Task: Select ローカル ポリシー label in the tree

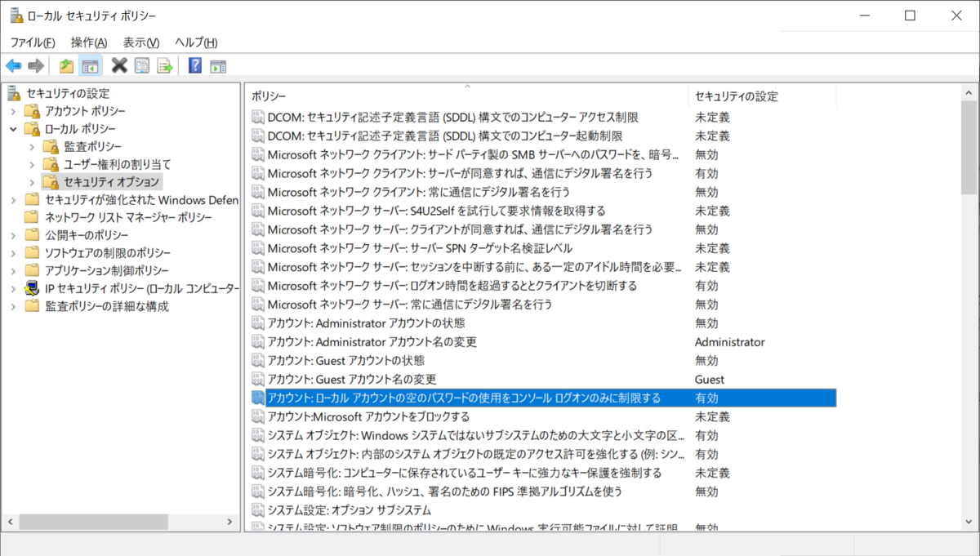Action: click(x=80, y=129)
